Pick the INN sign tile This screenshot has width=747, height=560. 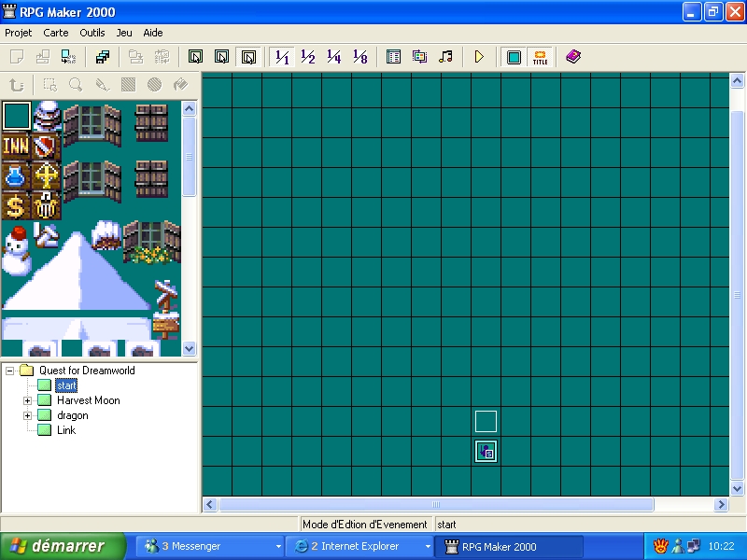coord(16,146)
